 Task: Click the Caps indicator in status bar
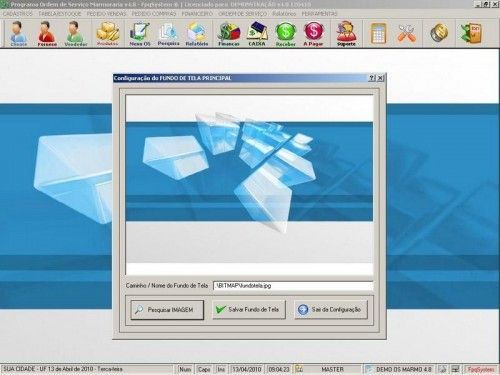point(204,369)
